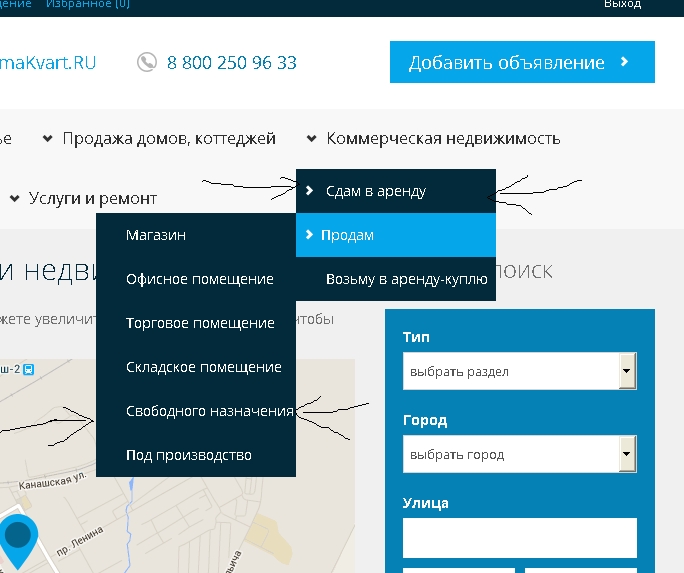This screenshot has width=684, height=573.
Task: Select Торговое помещение in submenu
Action: [200, 323]
